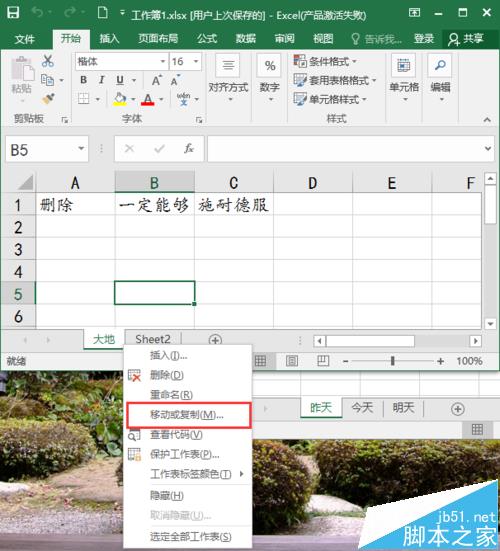Open the 单元格 cells group
The width and height of the screenshot is (500, 551).
[x=404, y=78]
